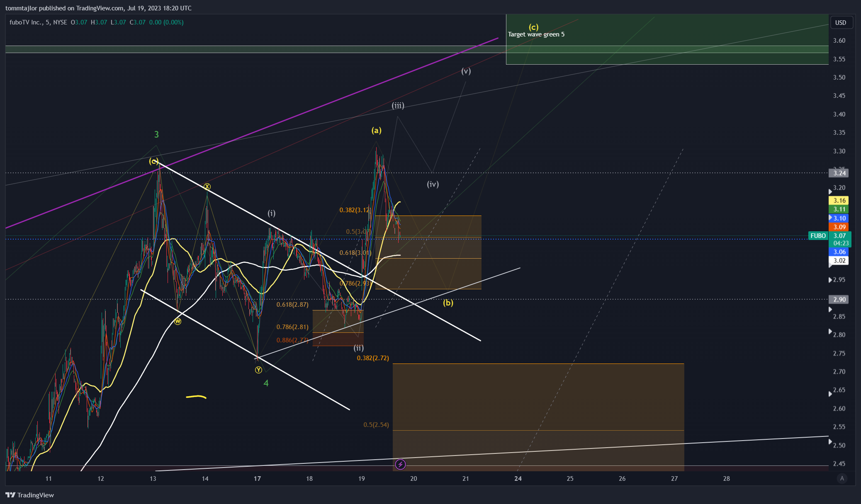Select the (c) label above Target wave text
Viewport: 861px width, 504px height.
[533, 27]
